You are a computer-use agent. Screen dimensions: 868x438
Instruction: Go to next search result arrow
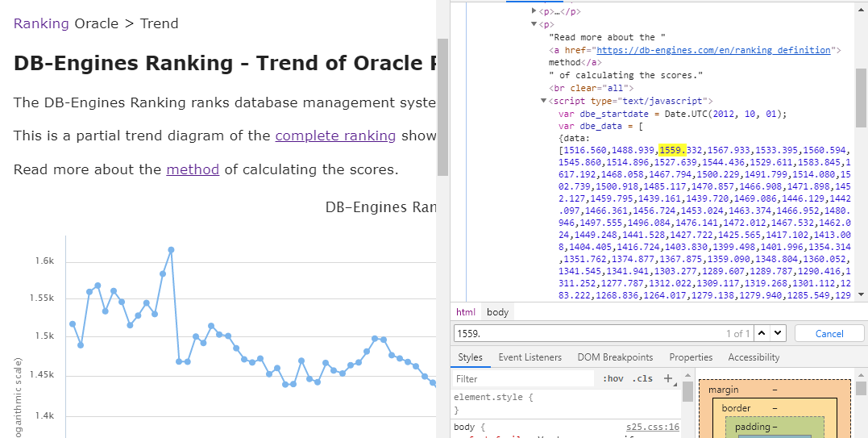pos(778,333)
